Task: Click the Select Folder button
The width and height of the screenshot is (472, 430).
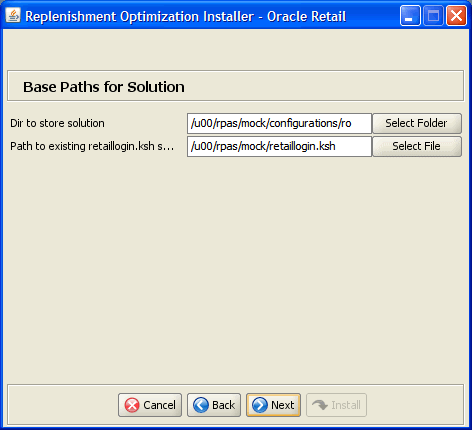Action: click(x=417, y=123)
